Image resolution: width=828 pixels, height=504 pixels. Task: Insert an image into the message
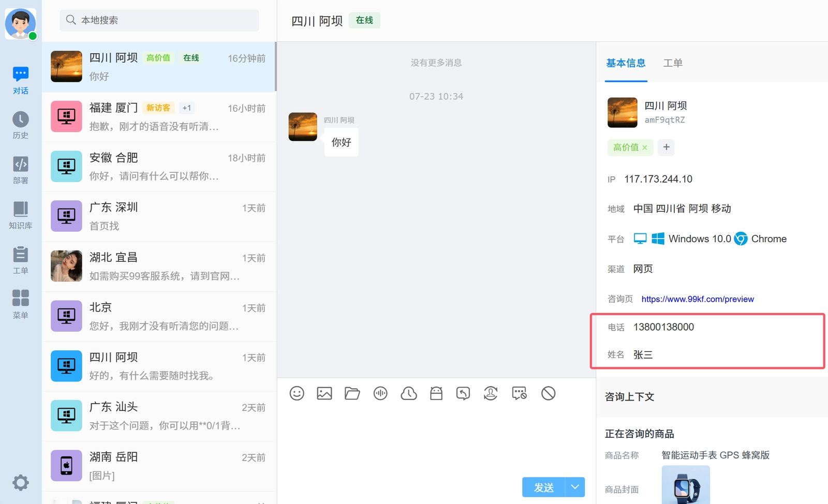[x=324, y=393]
